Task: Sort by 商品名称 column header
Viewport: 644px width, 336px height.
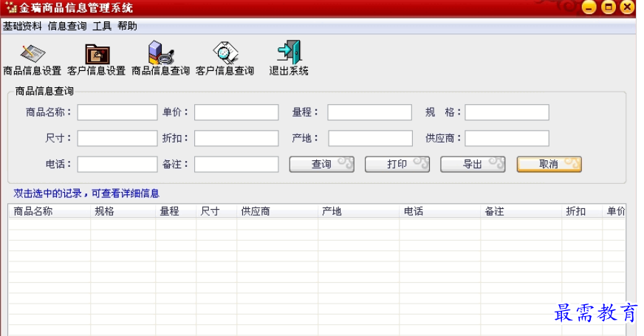Action: click(49, 211)
